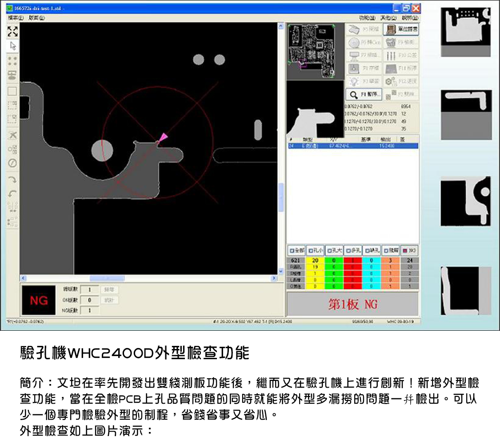
Task: Click the horizontal scrollbar right arrow
Action: (274, 278)
